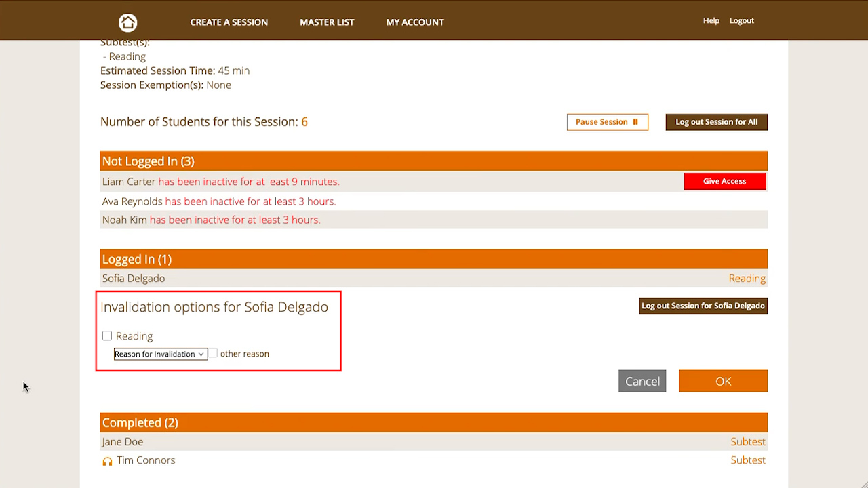Viewport: 868px width, 488px height.
Task: Confirm invalidation with OK button
Action: tap(723, 381)
